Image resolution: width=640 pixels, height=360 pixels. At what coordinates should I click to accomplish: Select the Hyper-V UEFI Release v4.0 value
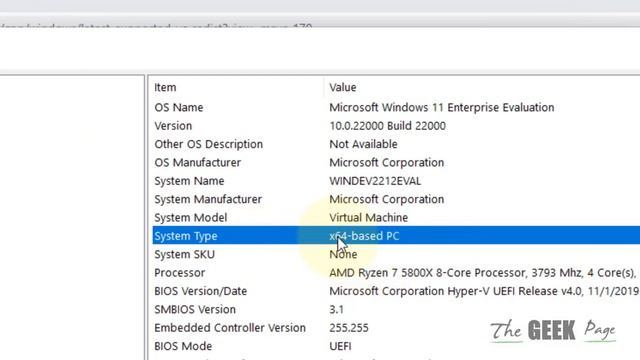coord(484,291)
